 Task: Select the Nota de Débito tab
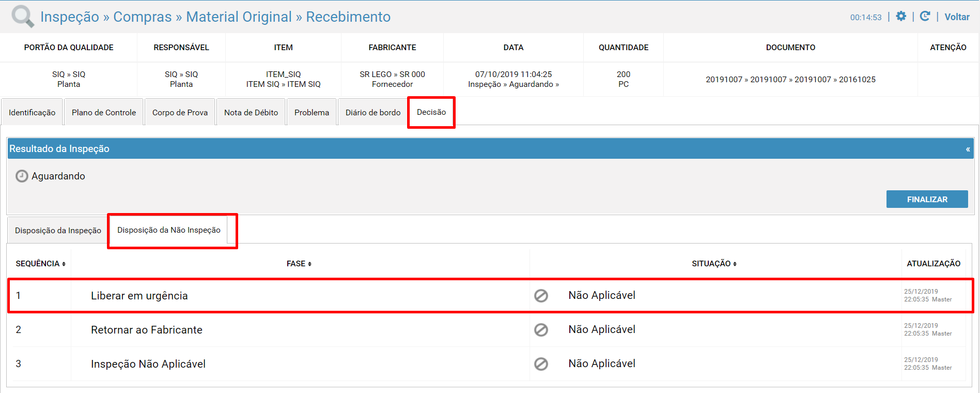[x=251, y=112]
